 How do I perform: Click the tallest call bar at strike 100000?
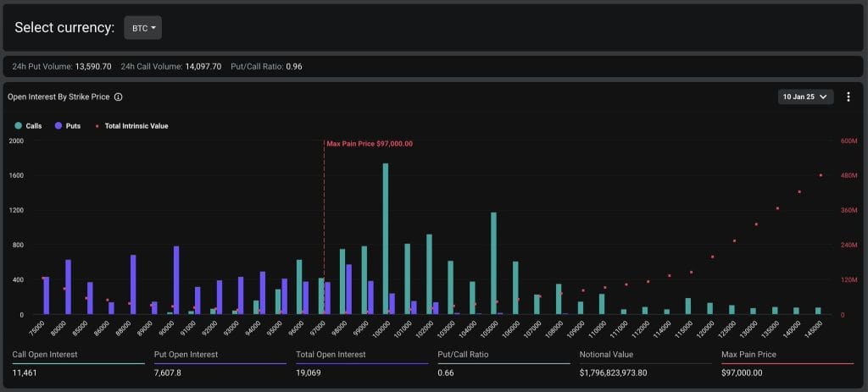pos(386,239)
